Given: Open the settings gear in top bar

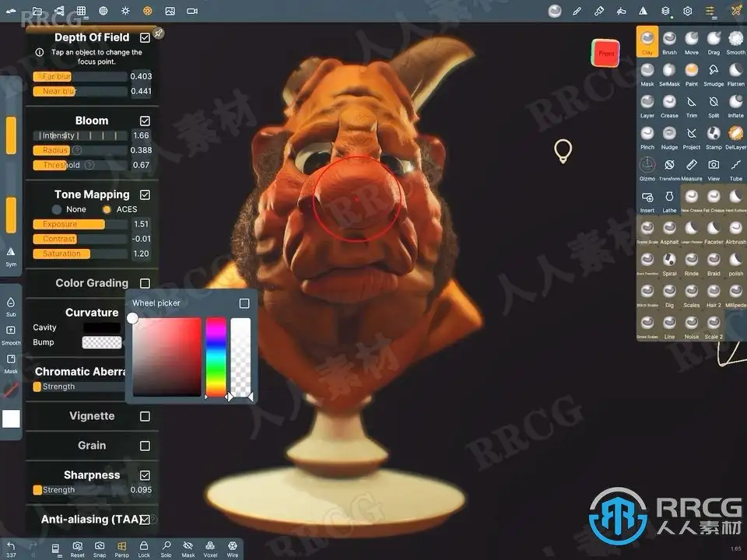Looking at the screenshot, I should [x=687, y=11].
